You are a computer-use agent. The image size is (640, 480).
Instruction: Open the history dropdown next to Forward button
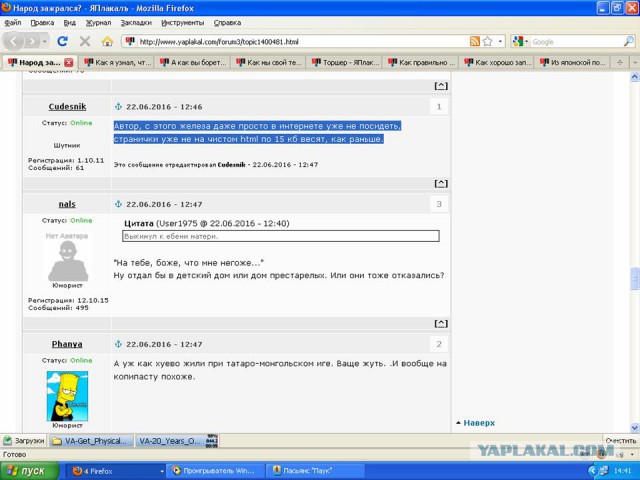[44, 42]
